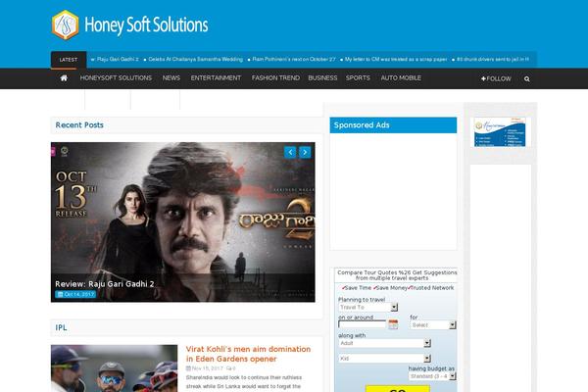Click the Nov 15, 2017 article date
This screenshot has width=588, height=392.
pos(208,368)
